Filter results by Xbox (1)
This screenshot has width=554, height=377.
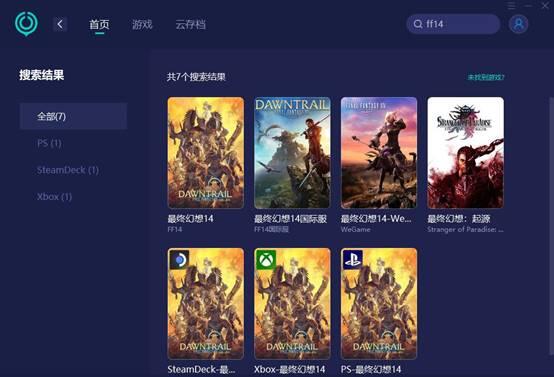(54, 197)
